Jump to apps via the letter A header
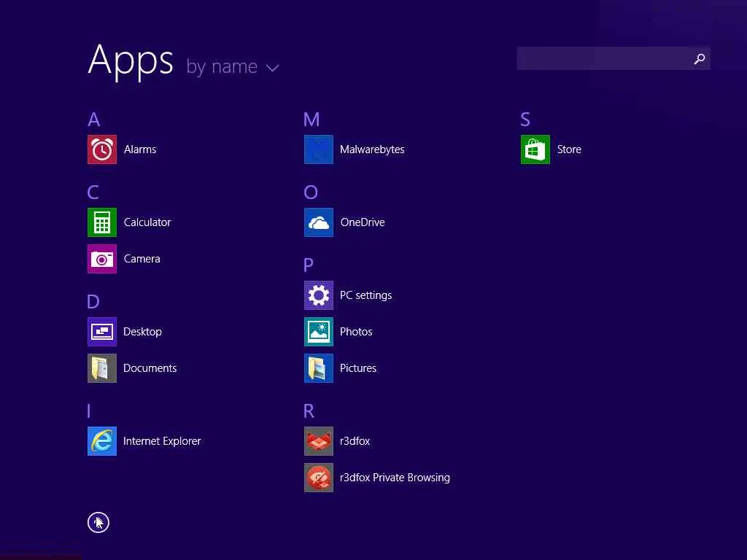This screenshot has width=747, height=560. [94, 120]
